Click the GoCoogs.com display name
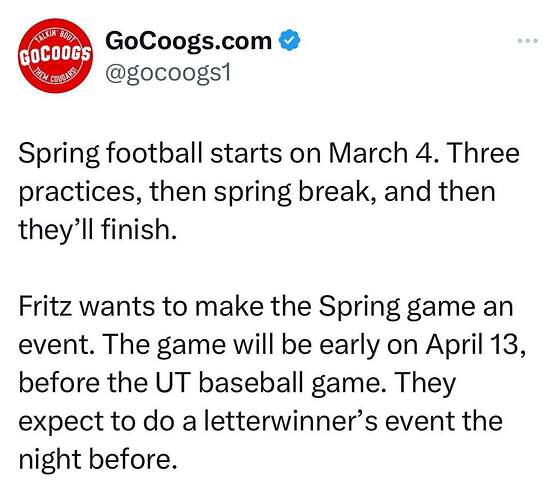 click(x=188, y=41)
